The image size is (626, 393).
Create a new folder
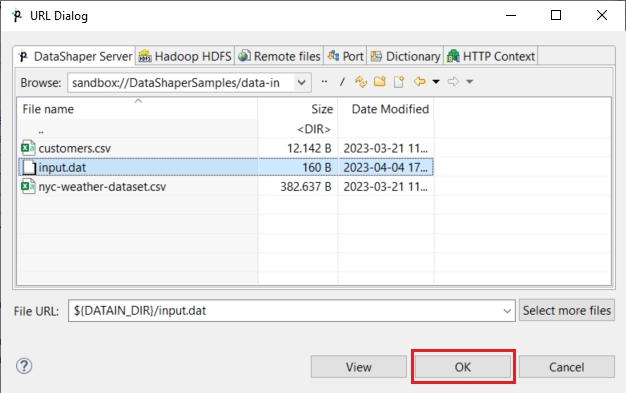380,82
